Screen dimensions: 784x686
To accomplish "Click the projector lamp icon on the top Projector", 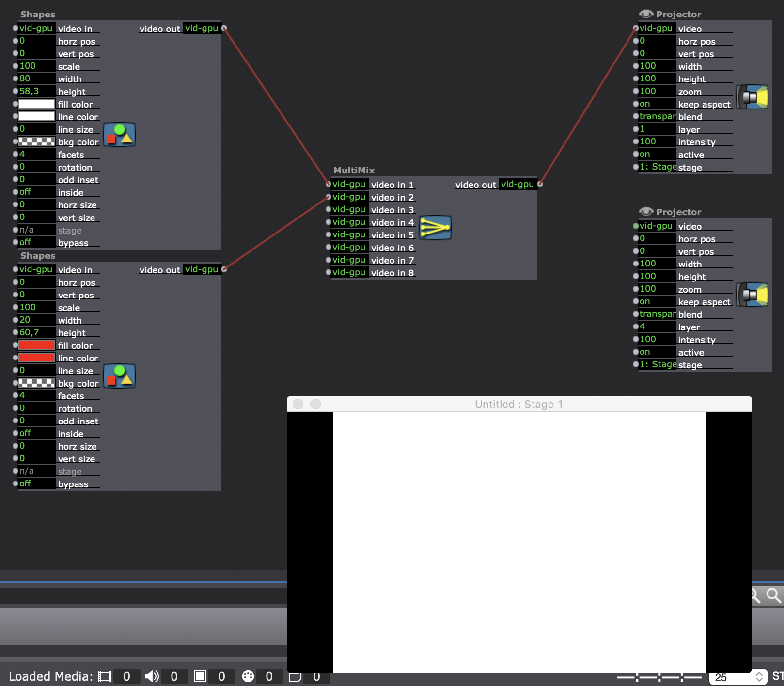I will [752, 97].
